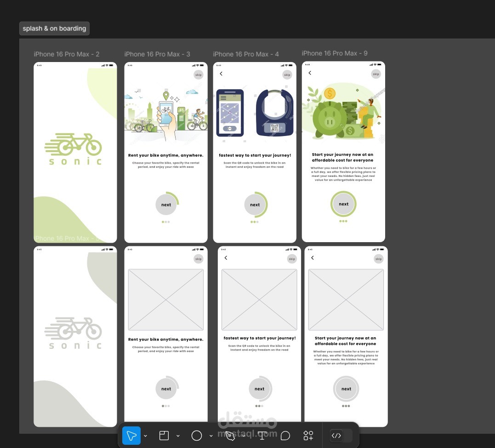Select green sonic bike logo on splash screen
This screenshot has width=495, height=448.
click(x=73, y=149)
